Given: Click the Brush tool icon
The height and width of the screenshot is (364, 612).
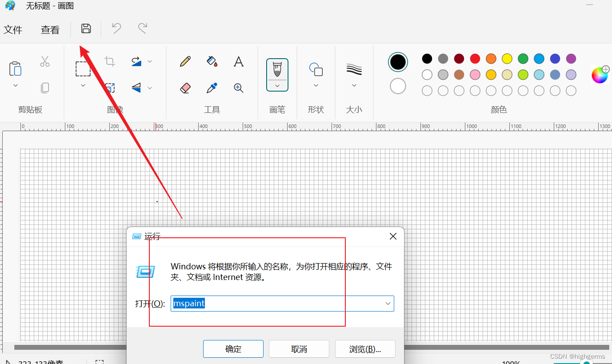Looking at the screenshot, I should point(277,69).
